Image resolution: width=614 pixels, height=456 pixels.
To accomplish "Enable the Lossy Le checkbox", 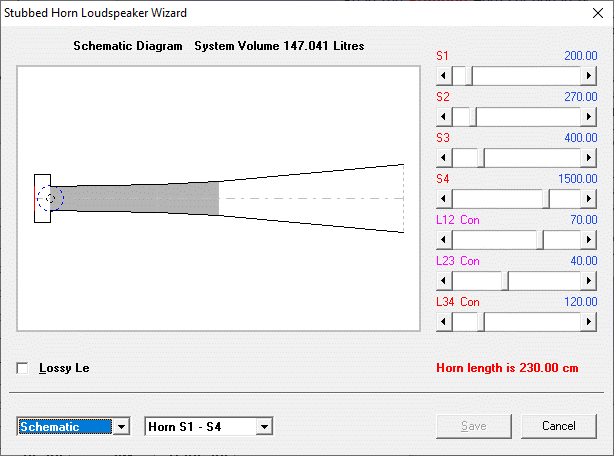I will [x=22, y=368].
